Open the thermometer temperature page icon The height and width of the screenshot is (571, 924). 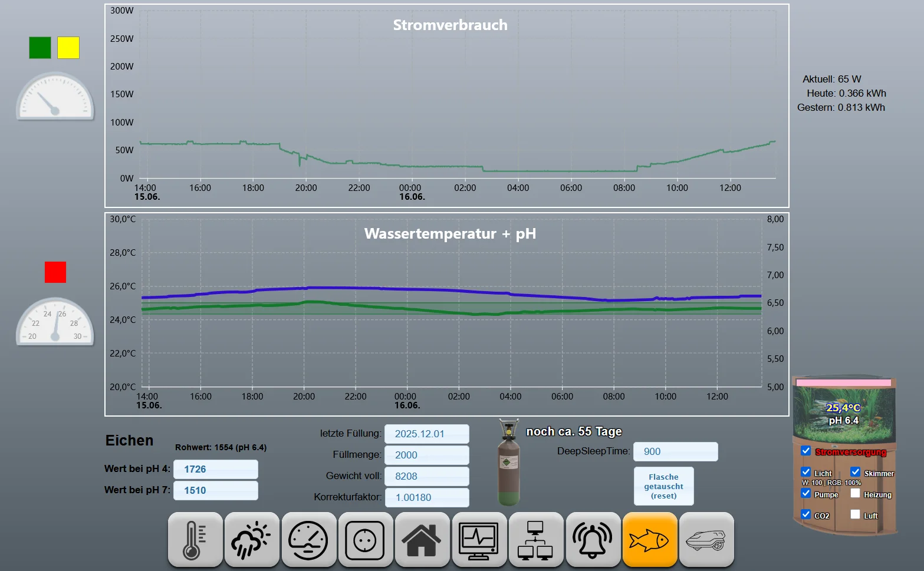point(195,539)
